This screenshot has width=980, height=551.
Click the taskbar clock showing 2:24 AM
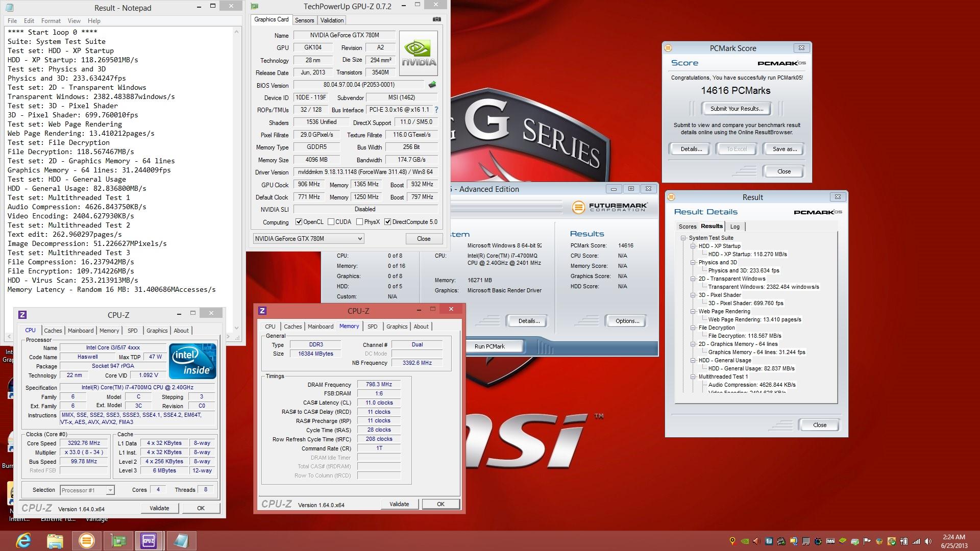coord(953,541)
